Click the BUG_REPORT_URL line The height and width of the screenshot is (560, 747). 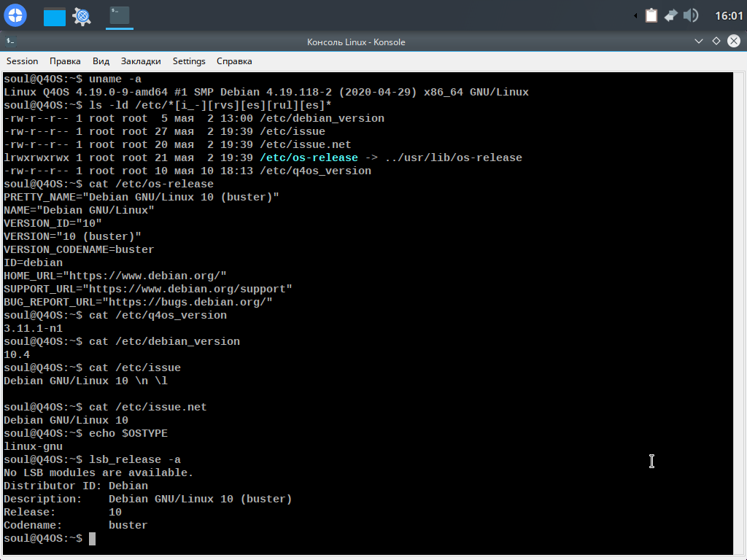point(138,303)
